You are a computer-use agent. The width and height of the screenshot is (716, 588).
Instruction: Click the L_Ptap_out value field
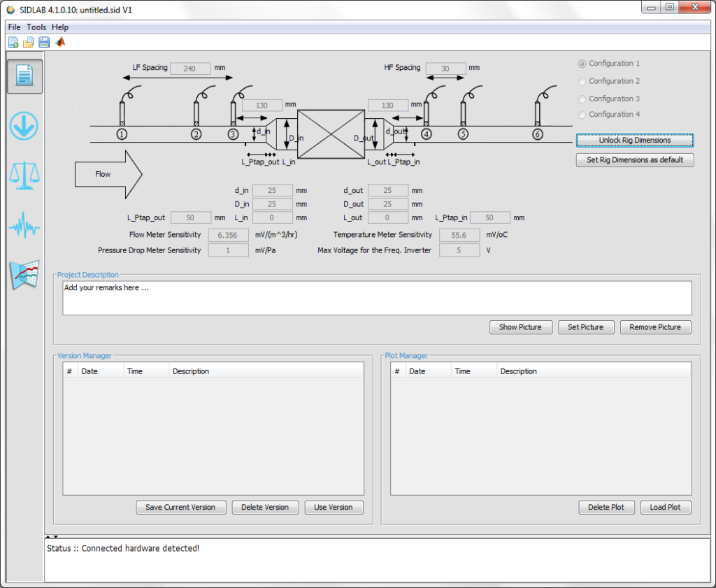click(x=191, y=217)
